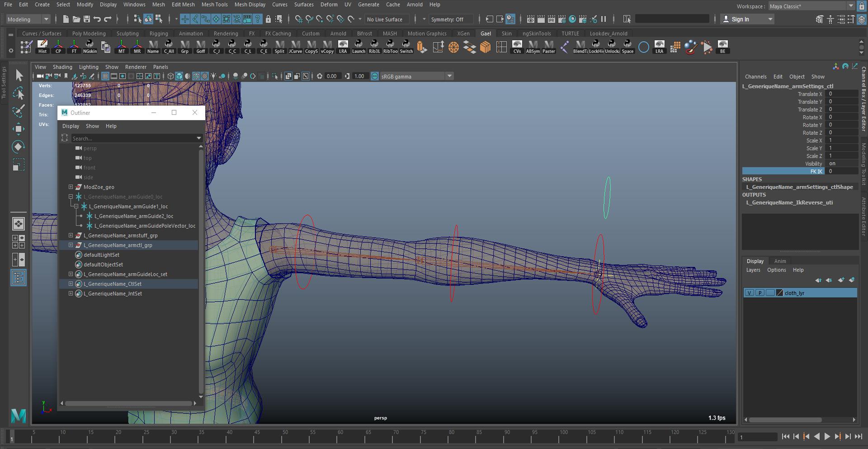
Task: Select the FK IK channel attribute
Action: tap(816, 171)
